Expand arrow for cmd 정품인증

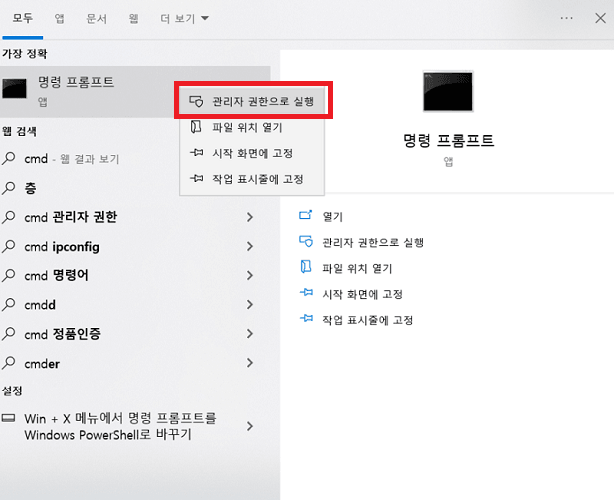pos(250,334)
